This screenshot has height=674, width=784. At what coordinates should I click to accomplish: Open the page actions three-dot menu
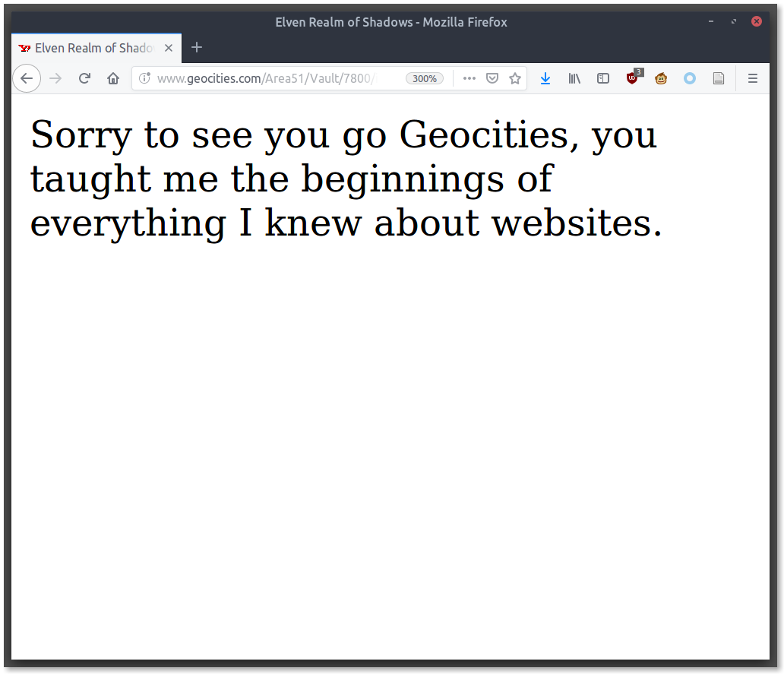(469, 78)
